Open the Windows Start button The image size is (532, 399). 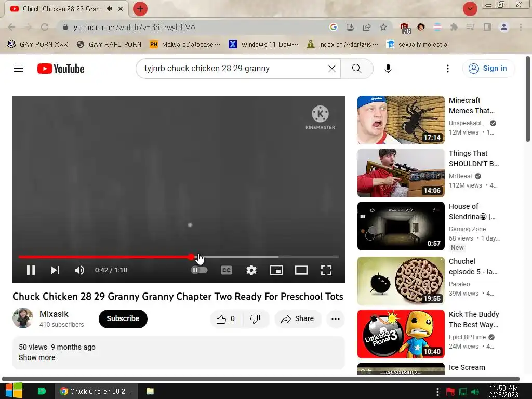[x=14, y=391]
